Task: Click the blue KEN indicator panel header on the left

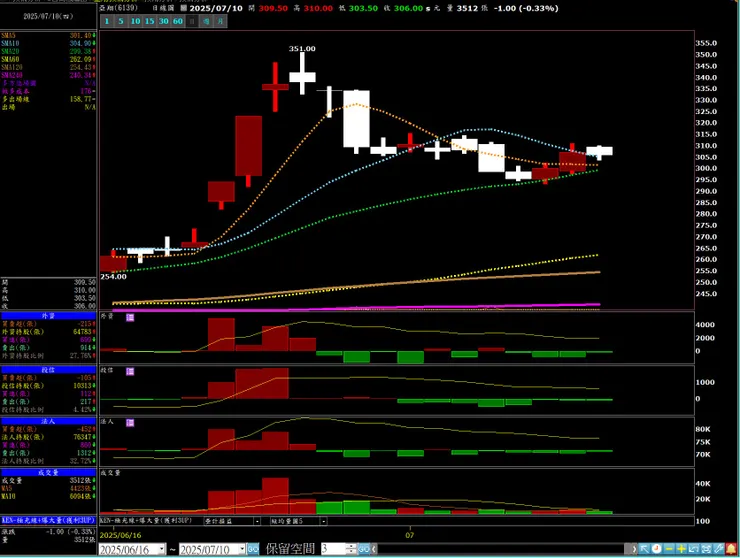Action: [x=48, y=520]
